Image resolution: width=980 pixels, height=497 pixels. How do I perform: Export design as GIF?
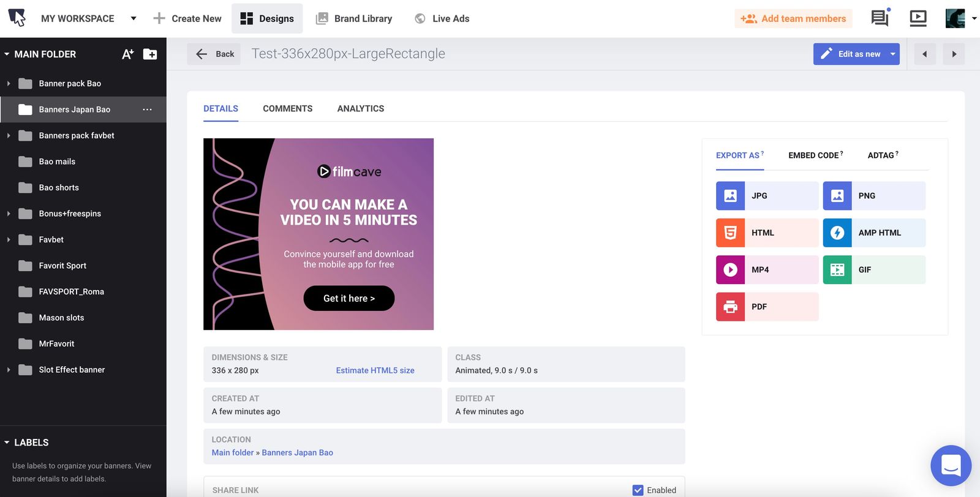pyautogui.click(x=874, y=270)
